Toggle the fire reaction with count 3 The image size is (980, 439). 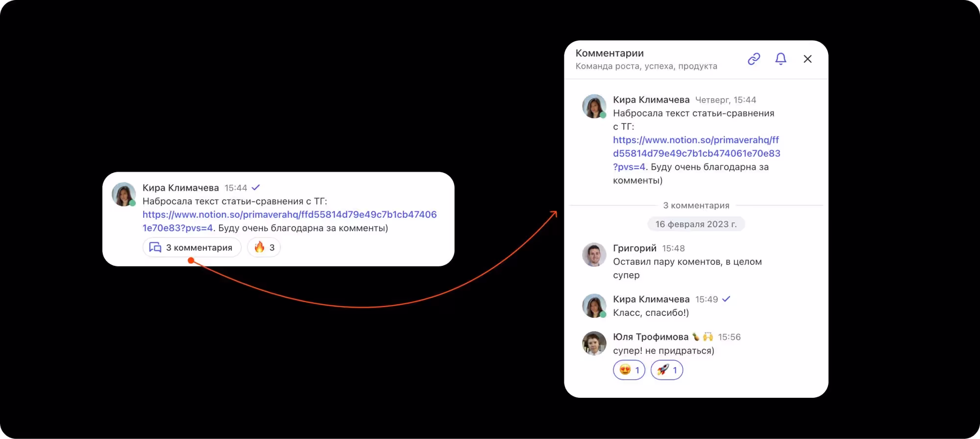point(264,247)
